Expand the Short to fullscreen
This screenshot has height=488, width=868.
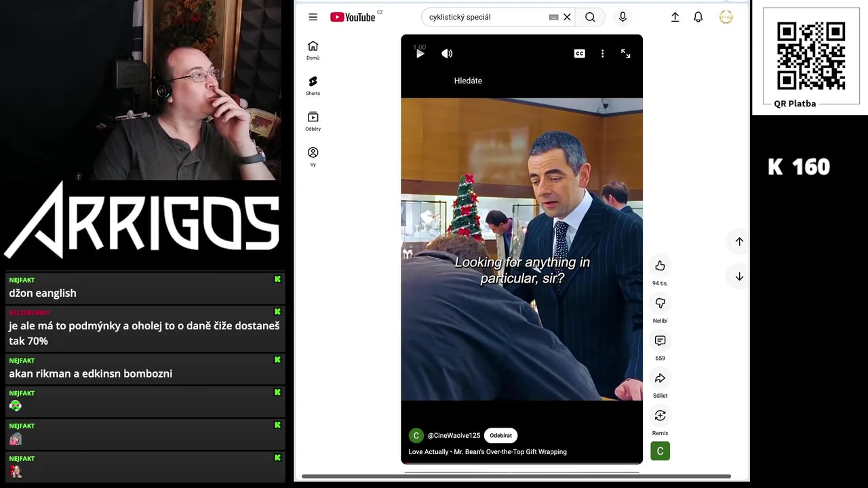[x=626, y=54]
